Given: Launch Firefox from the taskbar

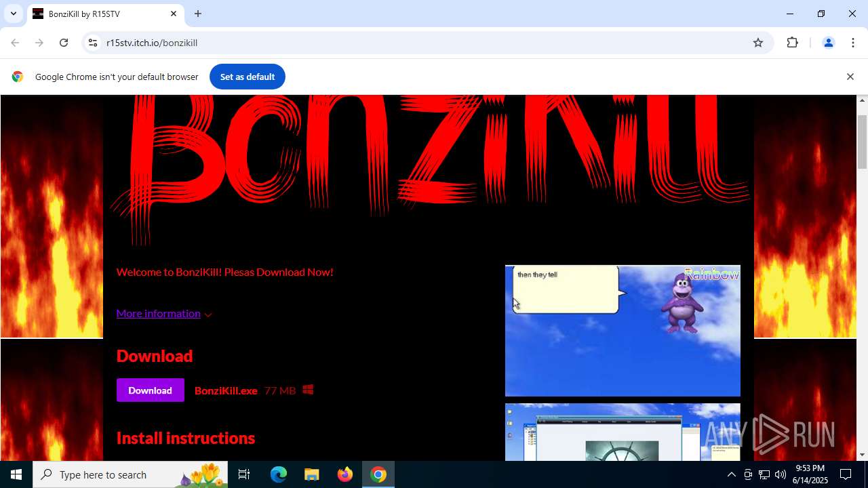Looking at the screenshot, I should click(345, 474).
